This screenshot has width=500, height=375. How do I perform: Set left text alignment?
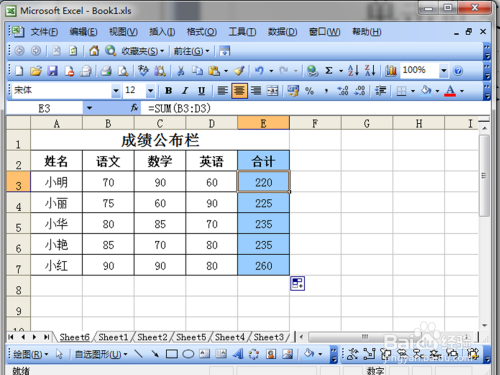(222, 91)
